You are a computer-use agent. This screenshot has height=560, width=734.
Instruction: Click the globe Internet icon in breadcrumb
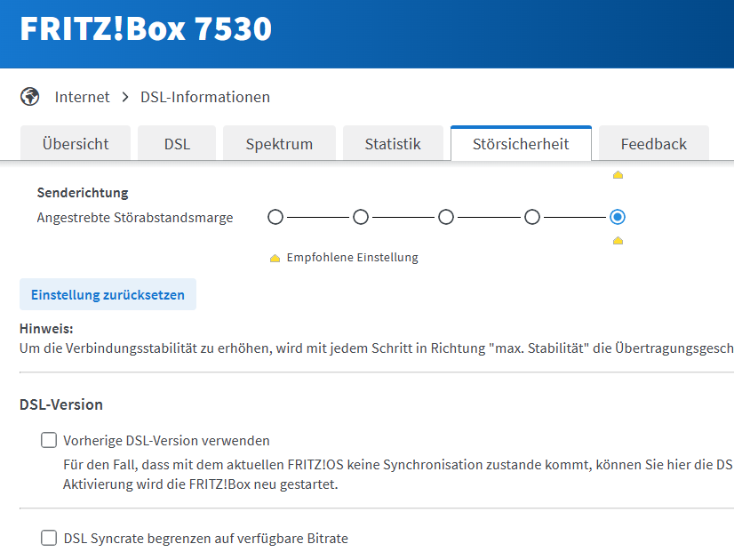coord(30,97)
